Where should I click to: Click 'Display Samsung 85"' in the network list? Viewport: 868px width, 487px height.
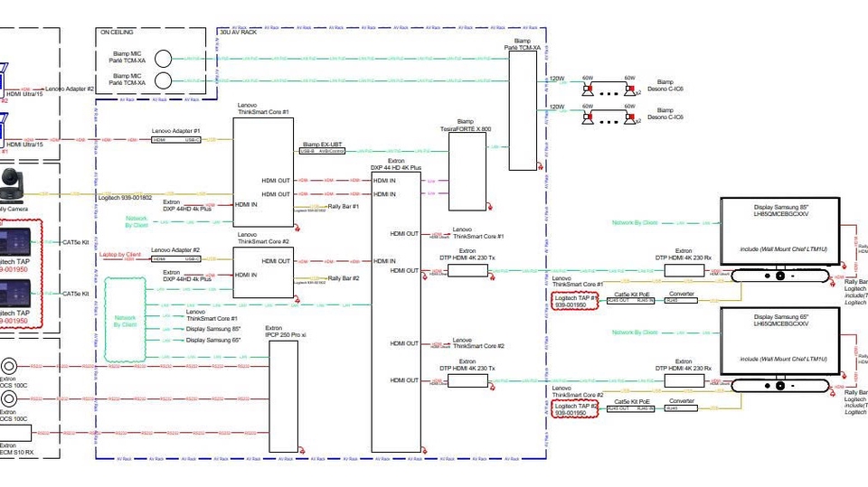click(x=213, y=329)
